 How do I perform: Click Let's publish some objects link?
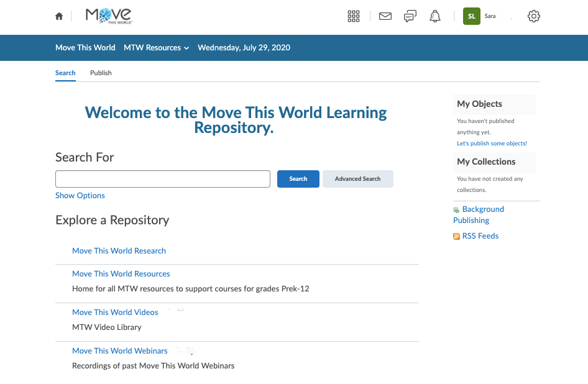pos(492,144)
